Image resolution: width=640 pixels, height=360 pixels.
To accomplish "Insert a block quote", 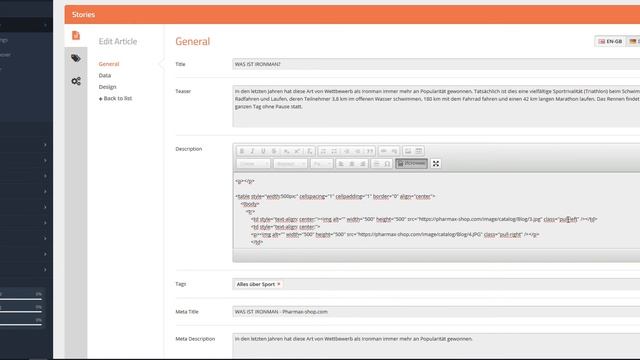I will (370, 151).
